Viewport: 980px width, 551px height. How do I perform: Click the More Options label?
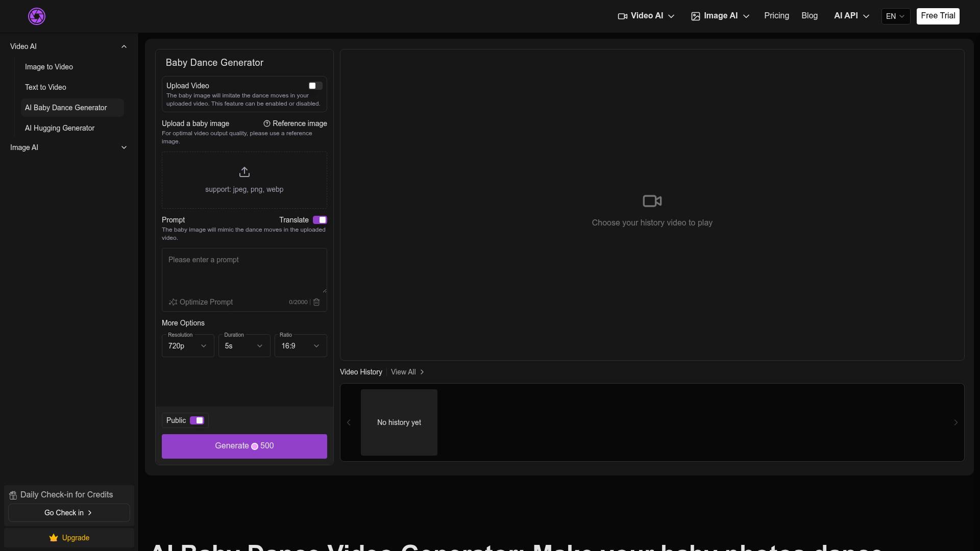183,323
